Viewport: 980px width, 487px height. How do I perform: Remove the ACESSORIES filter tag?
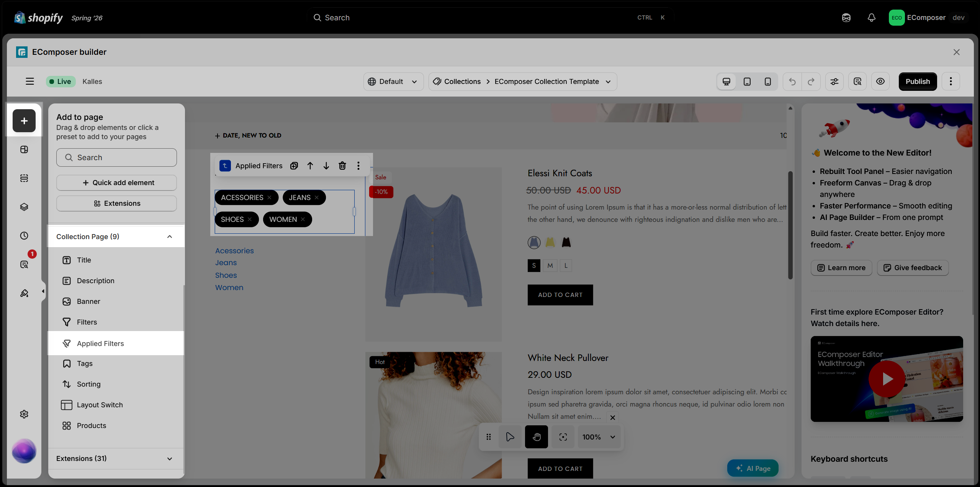pos(269,197)
